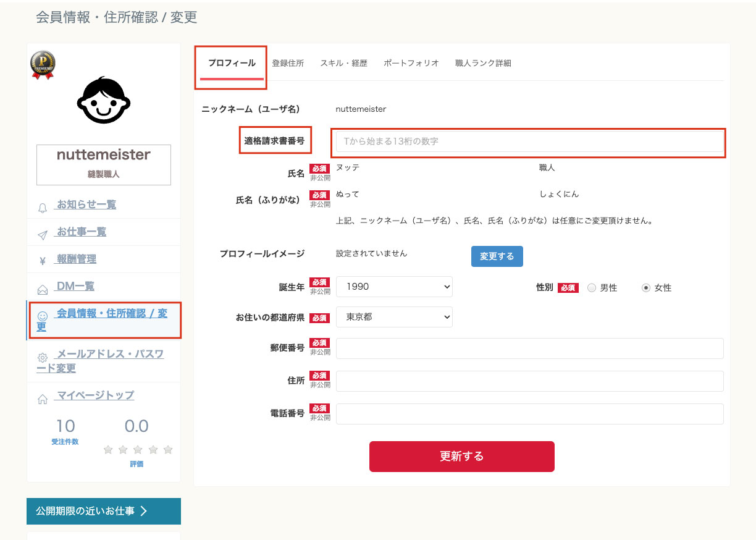The height and width of the screenshot is (540, 756).
Task: Click the name value ヌッテ
Action: click(x=348, y=167)
